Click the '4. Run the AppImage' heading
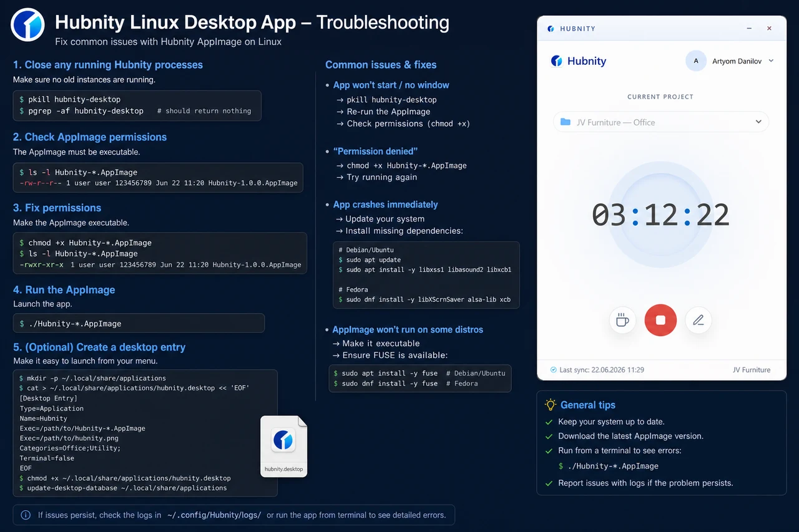 pyautogui.click(x=64, y=290)
